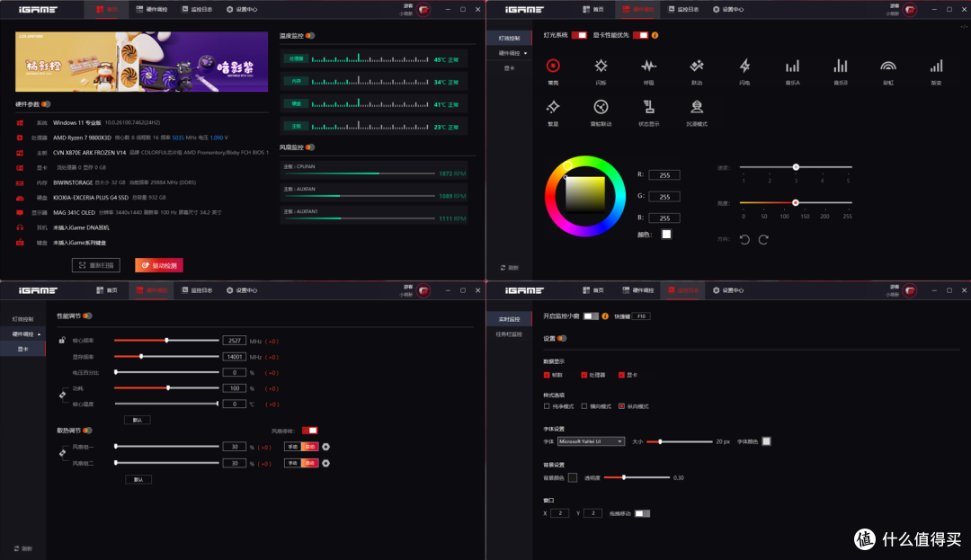Screen dimensions: 971x560
Task: Collapse the 风扇监控 fan monitor section
Action: pos(310,147)
